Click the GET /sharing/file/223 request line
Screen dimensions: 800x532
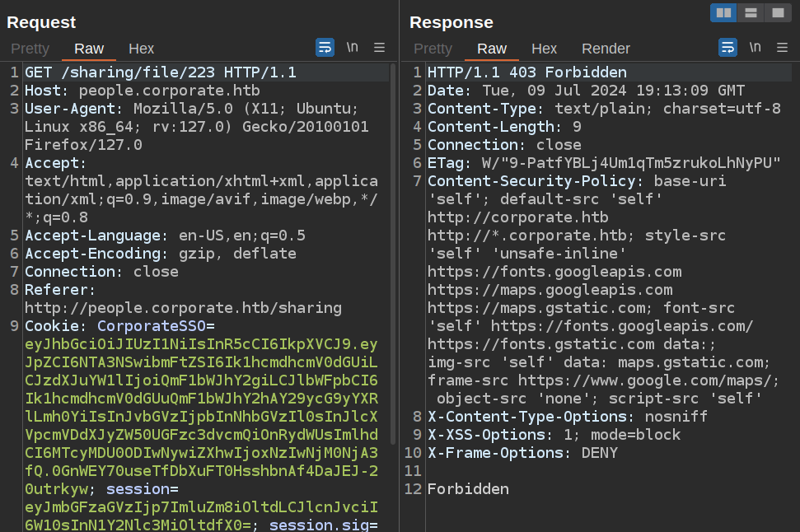coord(161,72)
